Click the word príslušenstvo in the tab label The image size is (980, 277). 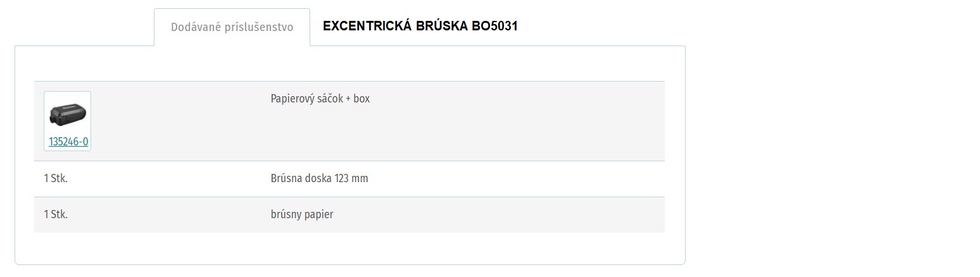click(260, 27)
